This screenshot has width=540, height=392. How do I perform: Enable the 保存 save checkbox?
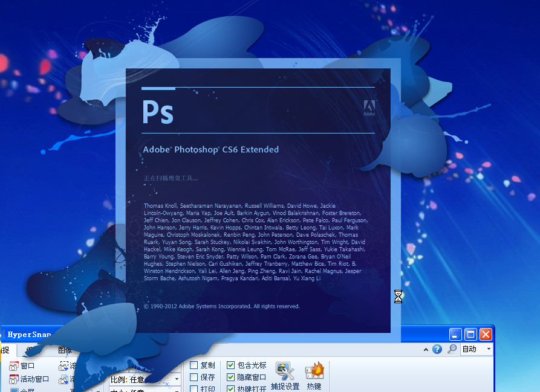coord(194,378)
